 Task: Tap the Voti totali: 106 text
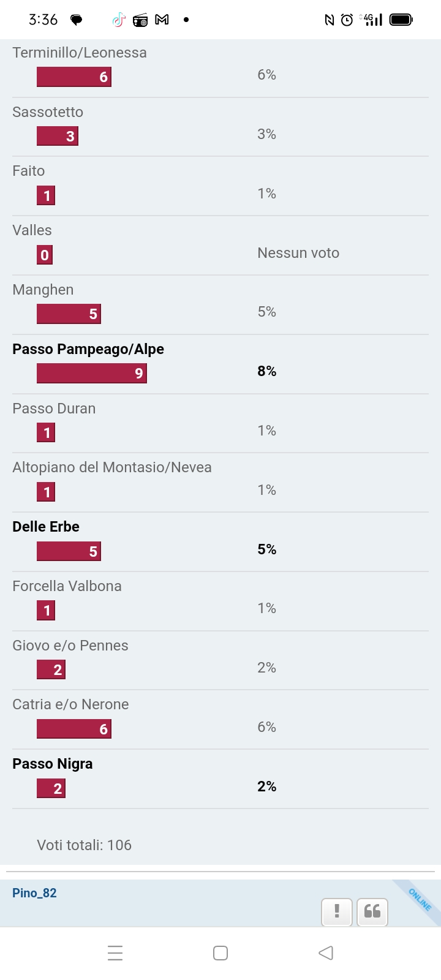85,845
